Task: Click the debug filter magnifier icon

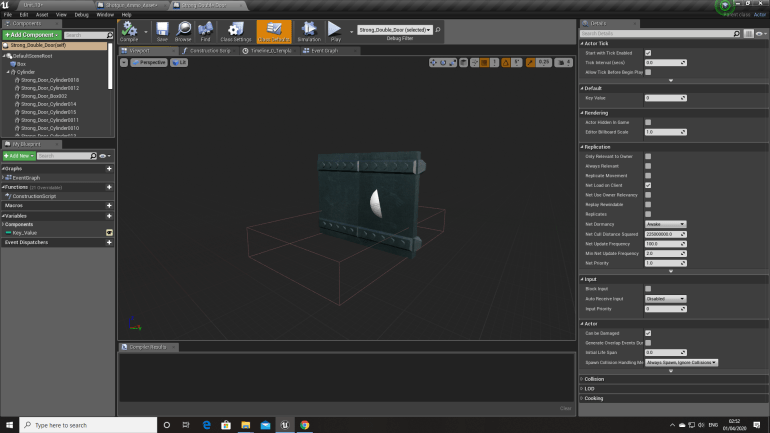Action: coord(438,30)
